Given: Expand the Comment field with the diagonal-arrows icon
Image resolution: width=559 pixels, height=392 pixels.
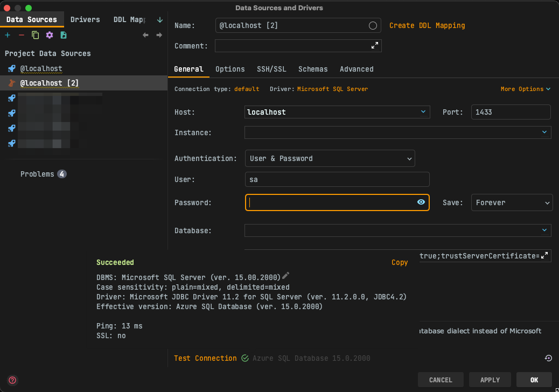Looking at the screenshot, I should [375, 46].
